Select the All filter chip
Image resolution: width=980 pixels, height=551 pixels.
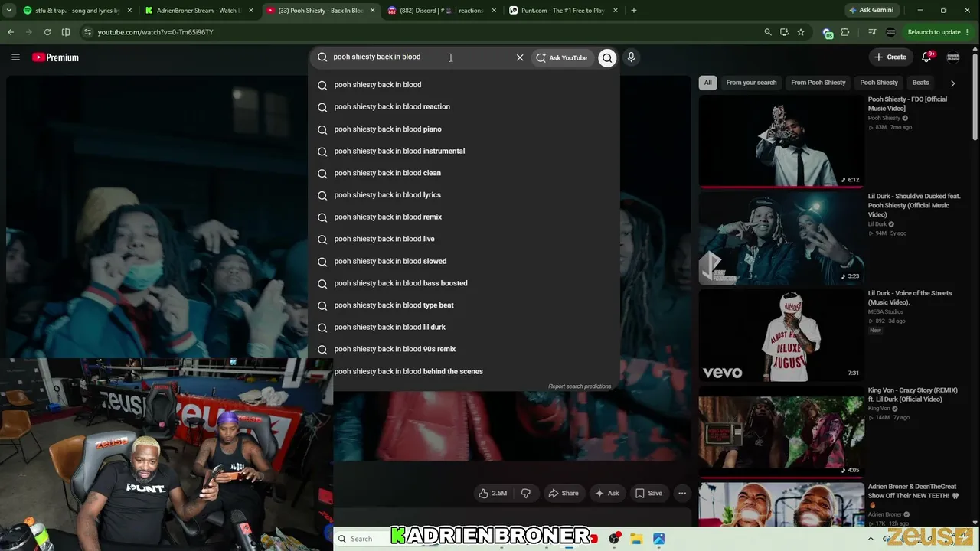(x=707, y=83)
